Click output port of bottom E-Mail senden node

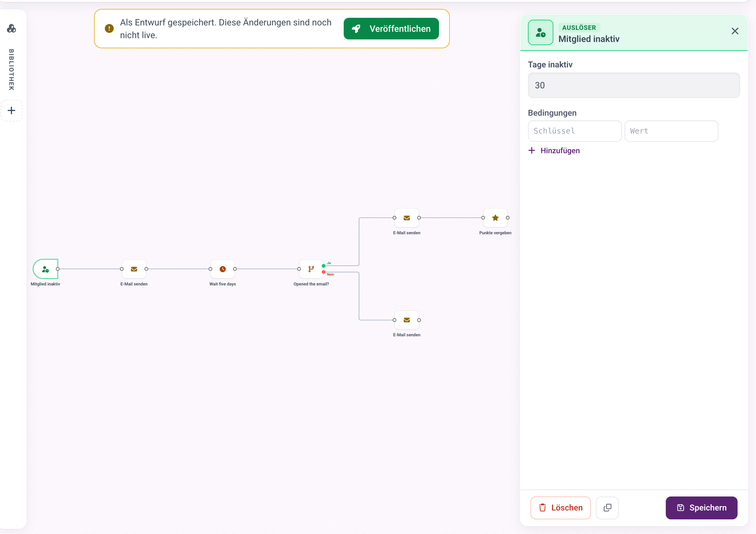pyautogui.click(x=419, y=320)
